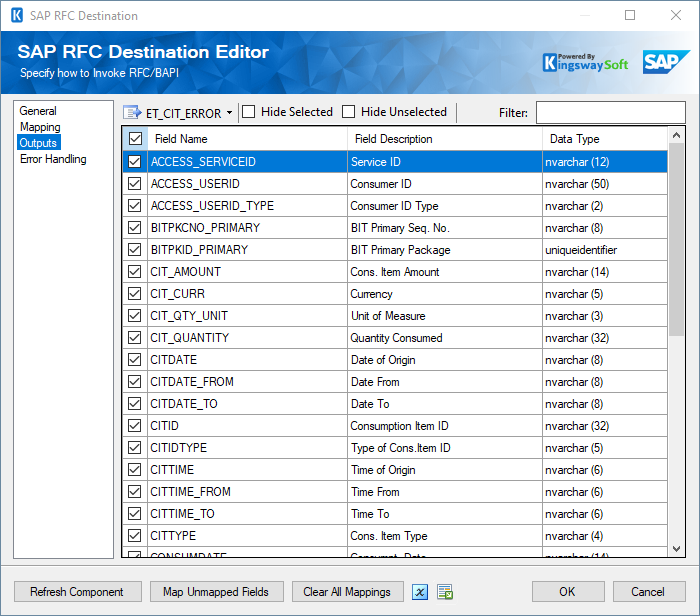The width and height of the screenshot is (700, 616).
Task: Confirm with the OK button
Action: click(x=568, y=592)
